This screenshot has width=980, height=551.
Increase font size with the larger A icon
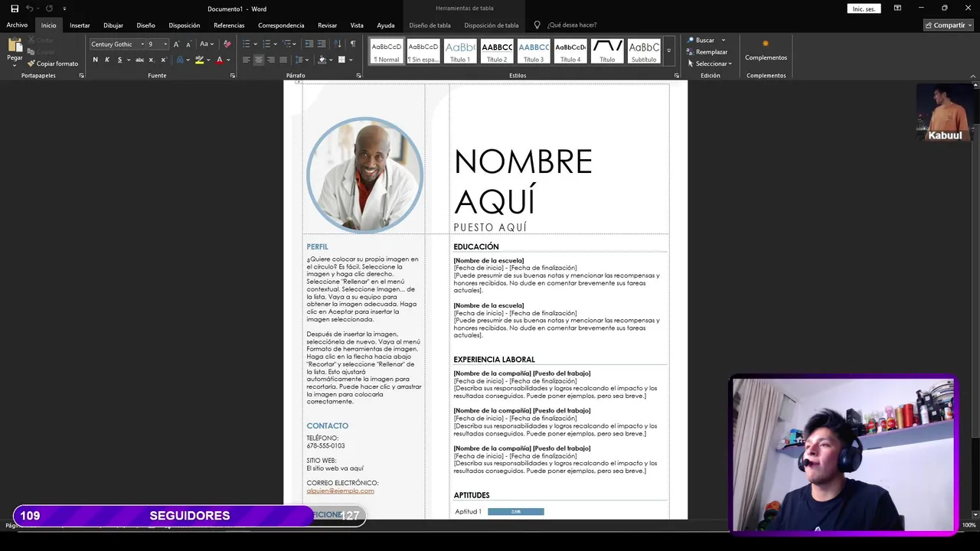point(176,44)
